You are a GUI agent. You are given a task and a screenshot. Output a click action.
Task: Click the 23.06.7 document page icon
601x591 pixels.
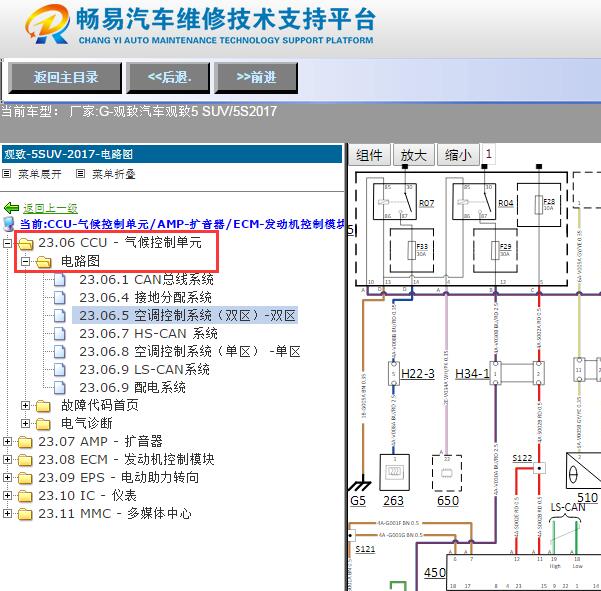[x=59, y=333]
